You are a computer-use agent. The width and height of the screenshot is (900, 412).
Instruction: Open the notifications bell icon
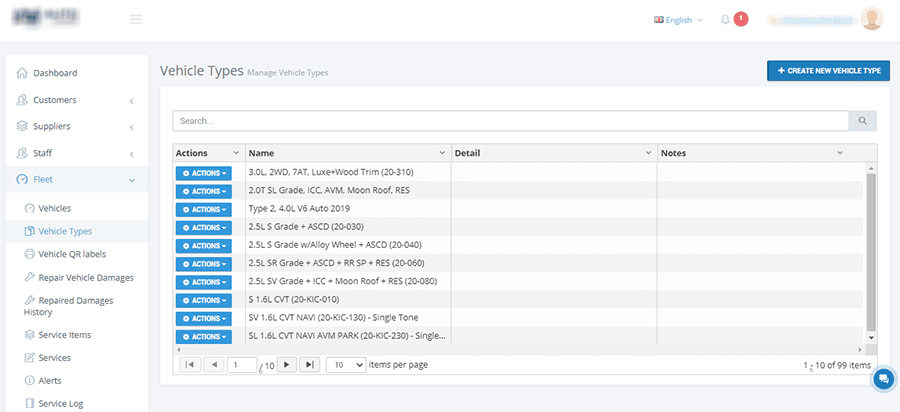pyautogui.click(x=725, y=19)
